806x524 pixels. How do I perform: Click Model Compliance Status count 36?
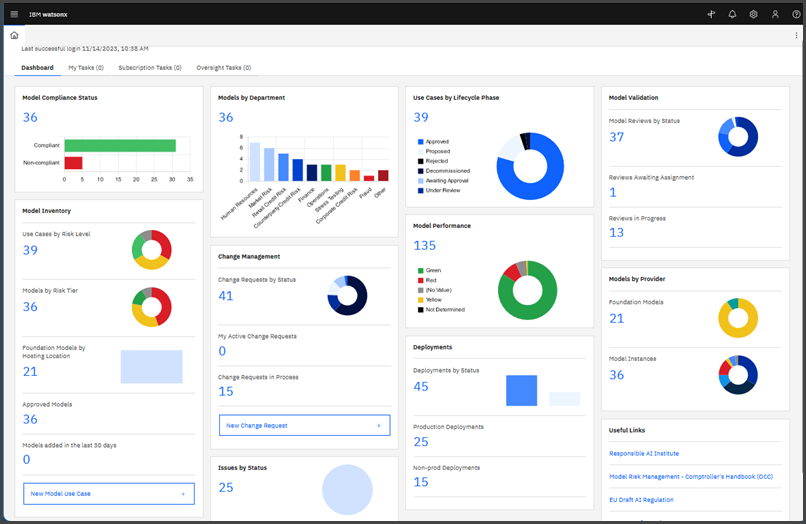point(30,117)
